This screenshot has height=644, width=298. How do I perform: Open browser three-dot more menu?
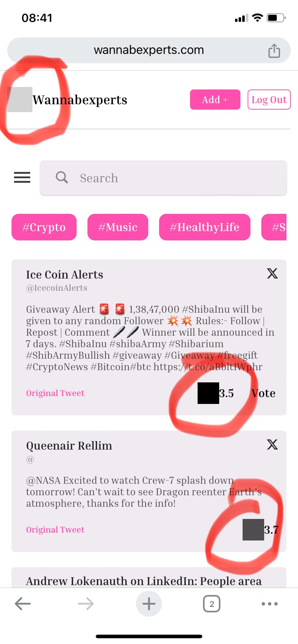[x=270, y=604]
